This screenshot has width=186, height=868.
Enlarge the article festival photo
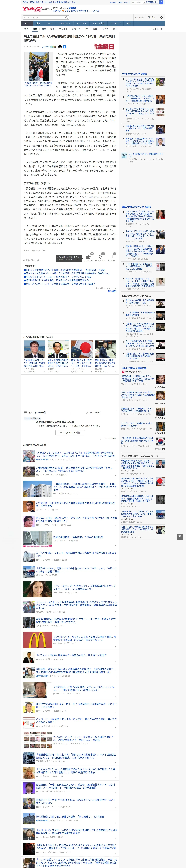[x=39, y=66]
